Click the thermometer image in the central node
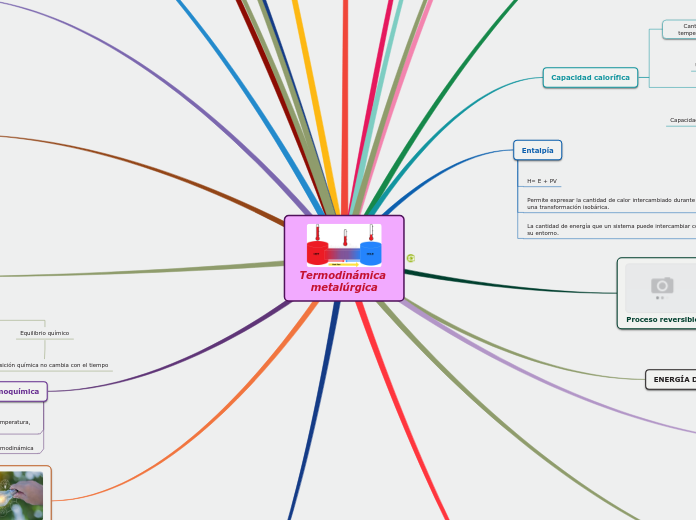 344,245
